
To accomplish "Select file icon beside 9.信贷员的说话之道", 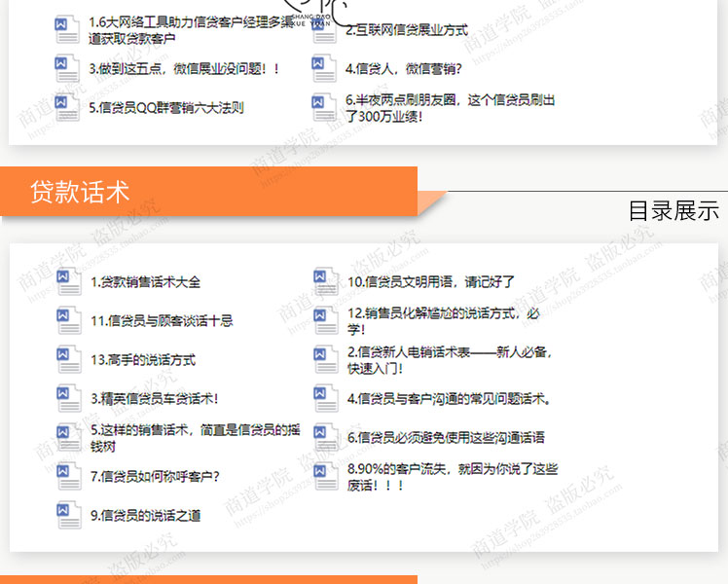I will coord(68,515).
